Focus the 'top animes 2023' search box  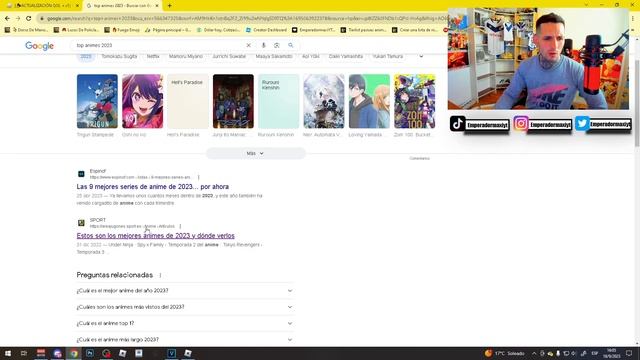(159, 45)
